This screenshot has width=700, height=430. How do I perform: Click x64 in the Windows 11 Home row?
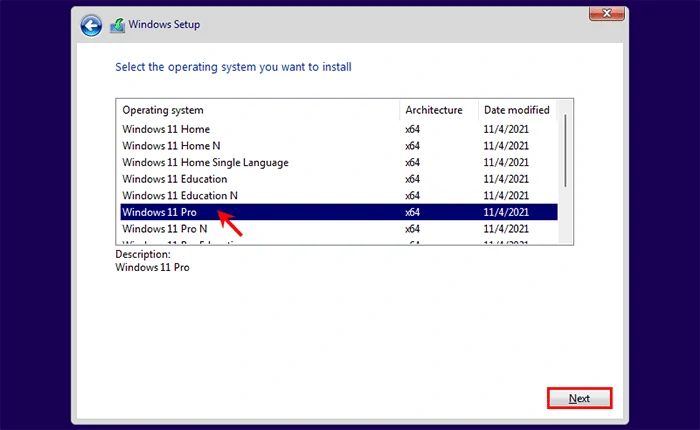point(412,129)
